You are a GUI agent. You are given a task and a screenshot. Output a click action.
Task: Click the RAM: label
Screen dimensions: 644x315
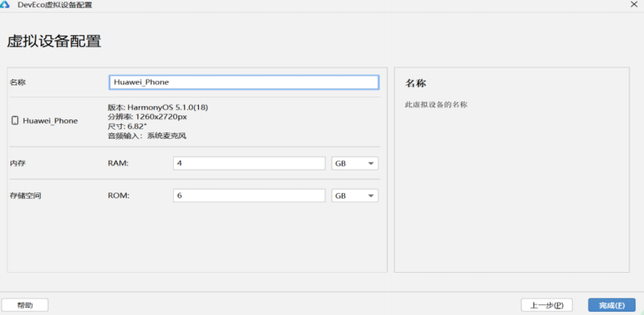119,163
